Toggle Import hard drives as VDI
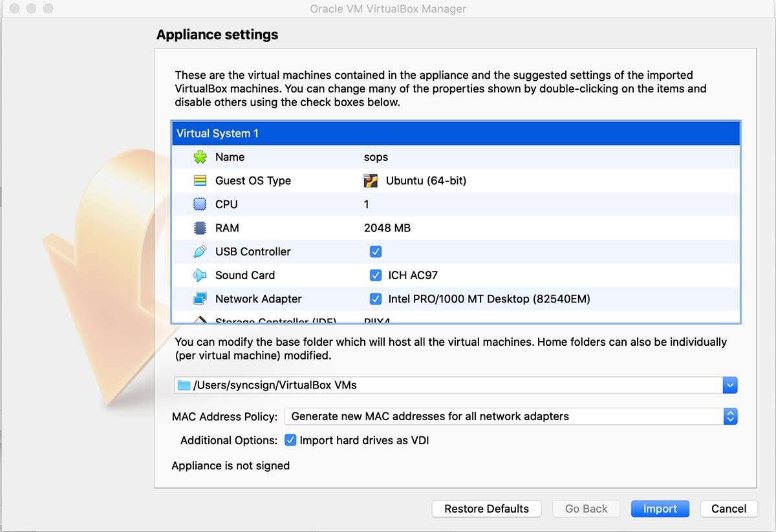Viewport: 776px width, 532px height. tap(290, 440)
